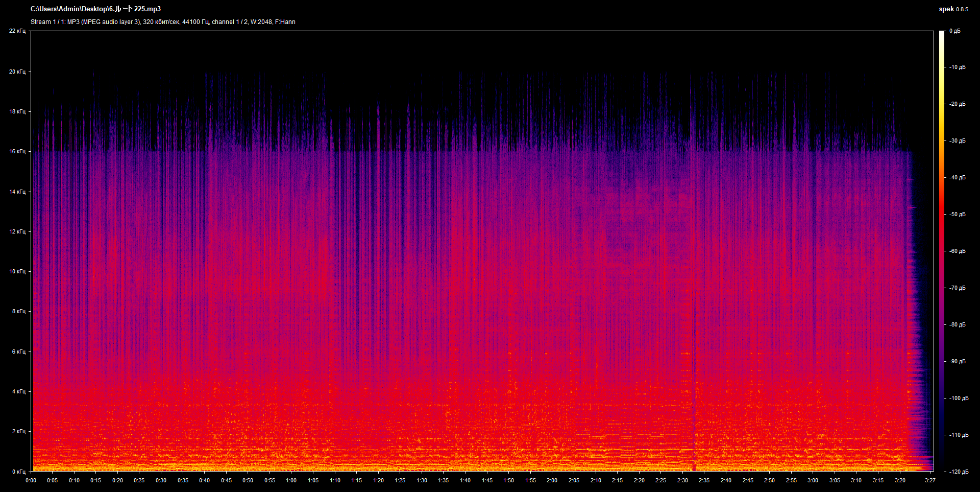
Task: Click the 0 кГц frequency axis label
Action: click(x=18, y=472)
